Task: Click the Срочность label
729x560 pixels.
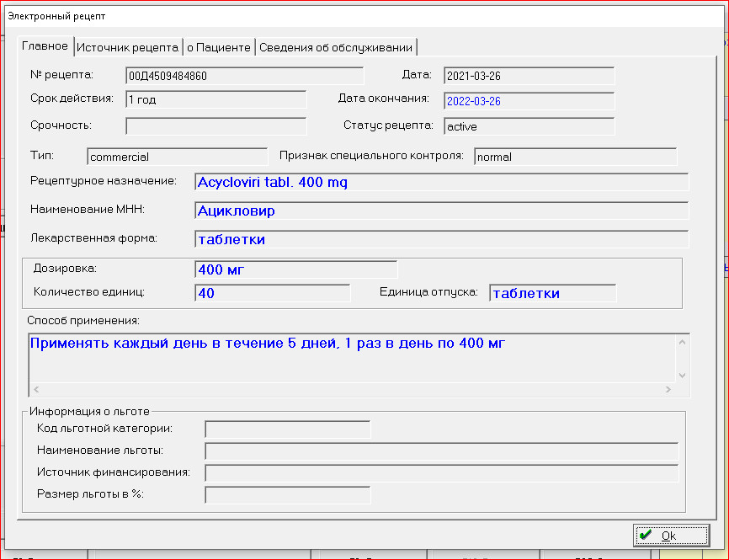Action: coord(61,125)
